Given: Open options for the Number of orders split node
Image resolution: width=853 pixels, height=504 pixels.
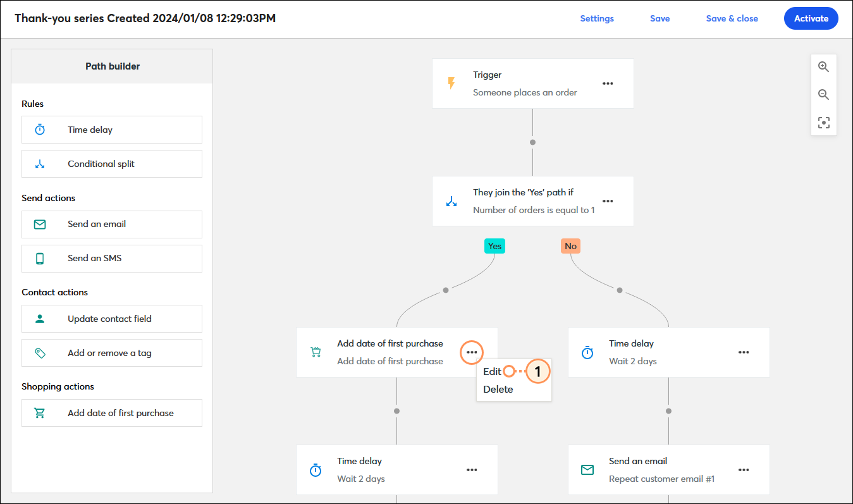Looking at the screenshot, I should pyautogui.click(x=608, y=201).
